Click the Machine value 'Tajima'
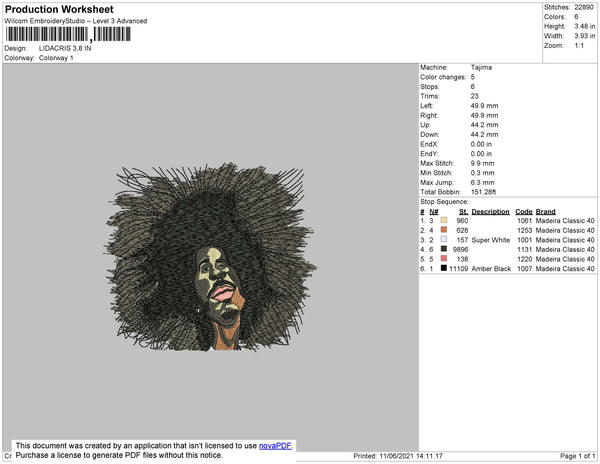 [481, 67]
